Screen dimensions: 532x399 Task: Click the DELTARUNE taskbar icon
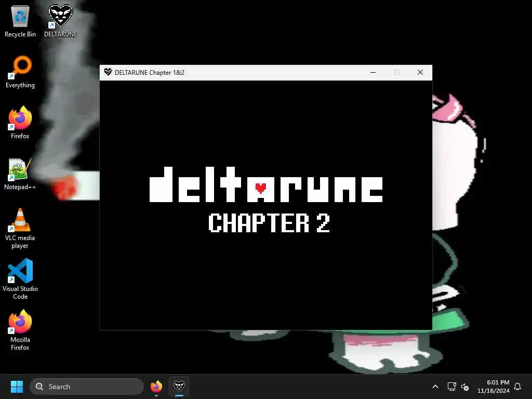179,387
